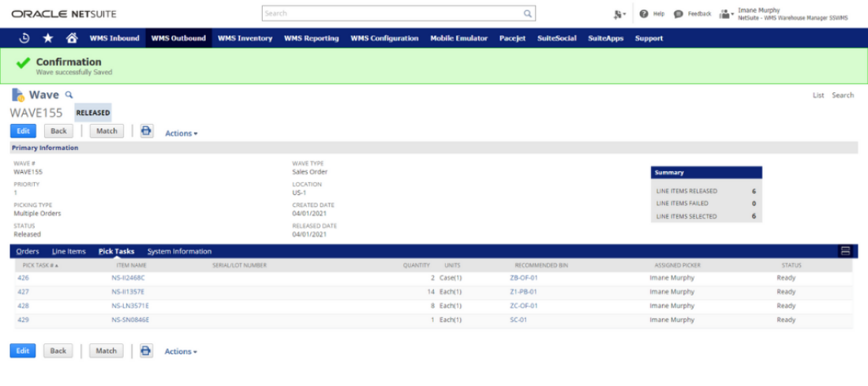868x386 pixels.
Task: Switch to System Information subtab
Action: tap(179, 252)
